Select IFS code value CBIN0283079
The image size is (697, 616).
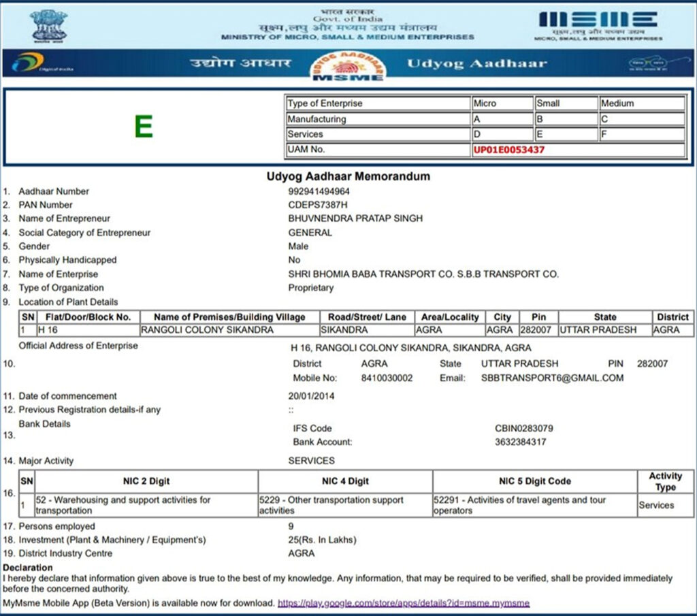pyautogui.click(x=524, y=429)
